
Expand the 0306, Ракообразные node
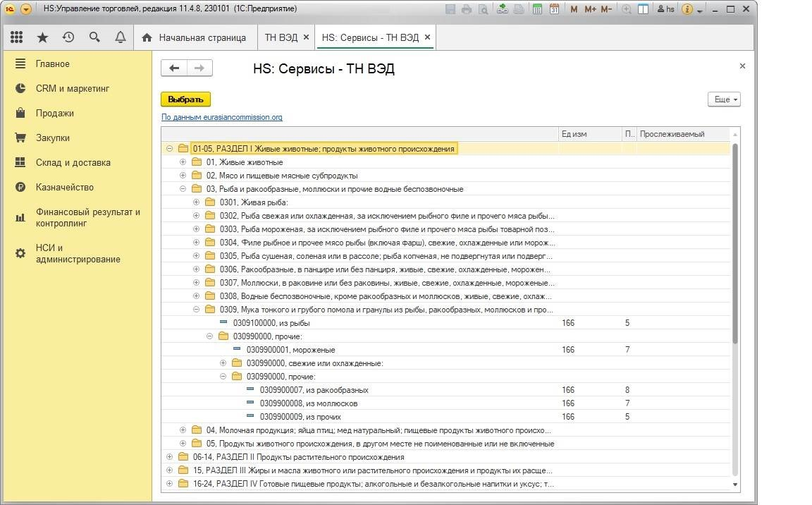(x=196, y=269)
